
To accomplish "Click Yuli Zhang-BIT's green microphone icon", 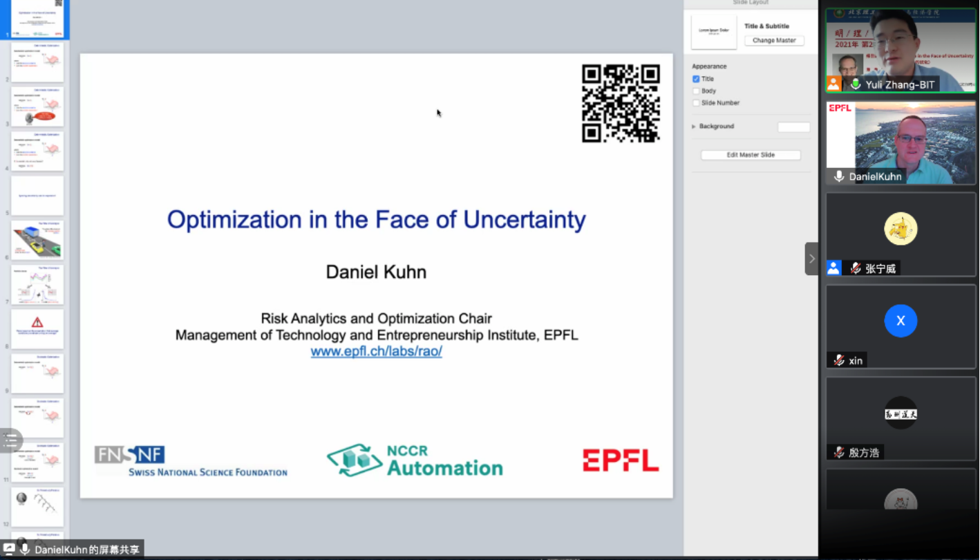I will tap(856, 84).
